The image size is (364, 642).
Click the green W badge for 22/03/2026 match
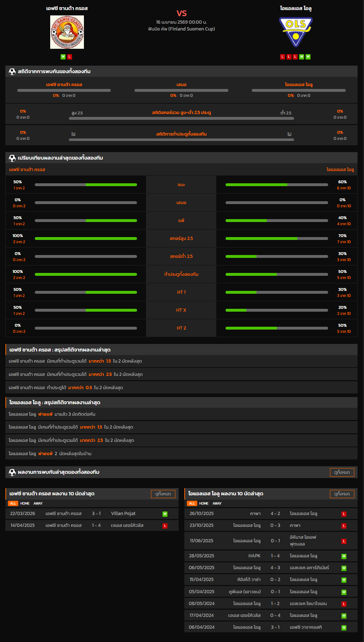click(165, 514)
